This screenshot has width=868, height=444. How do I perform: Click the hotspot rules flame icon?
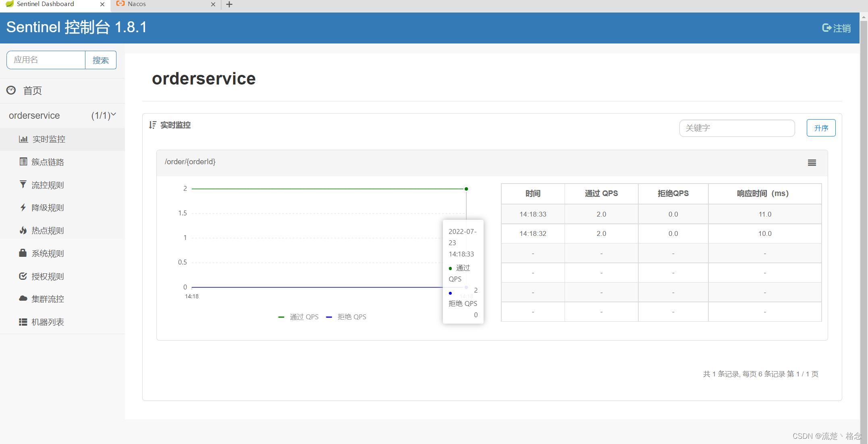(x=23, y=230)
